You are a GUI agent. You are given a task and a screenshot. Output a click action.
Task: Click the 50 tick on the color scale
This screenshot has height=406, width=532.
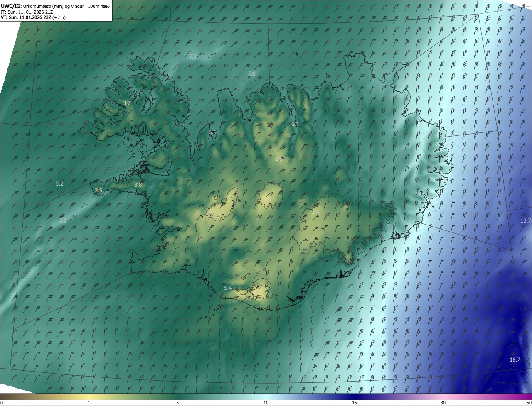529,403
